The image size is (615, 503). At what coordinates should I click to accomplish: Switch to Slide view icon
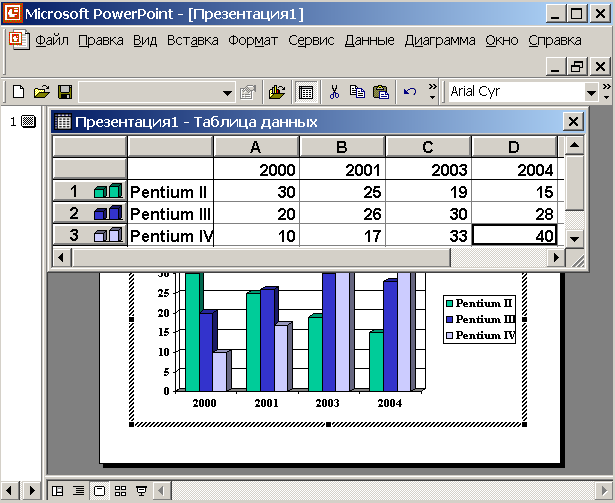(100, 491)
